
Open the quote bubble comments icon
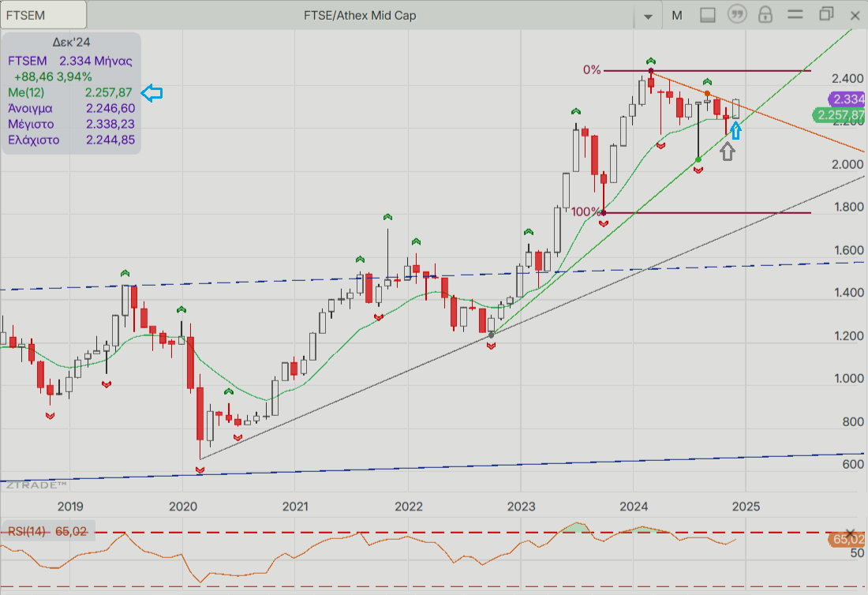(737, 14)
